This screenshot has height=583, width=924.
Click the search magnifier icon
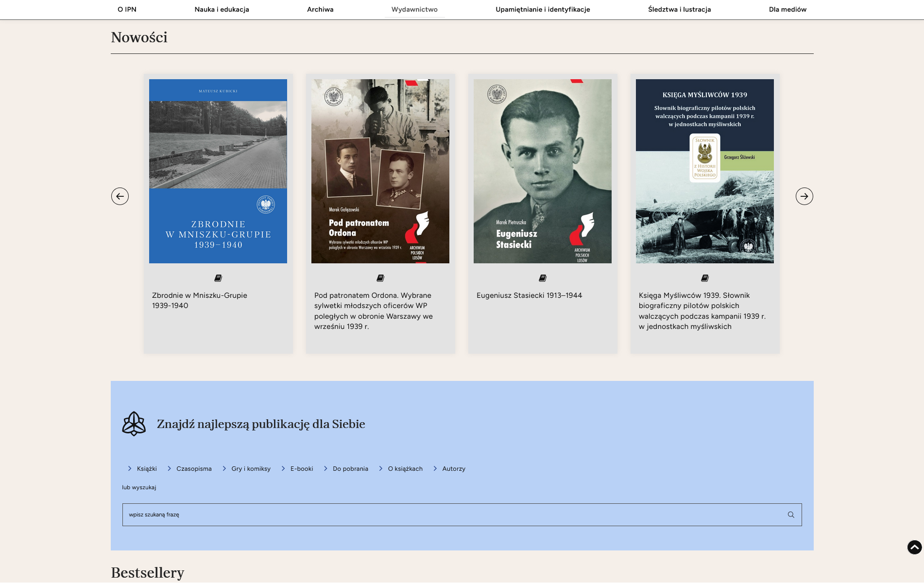[791, 515]
